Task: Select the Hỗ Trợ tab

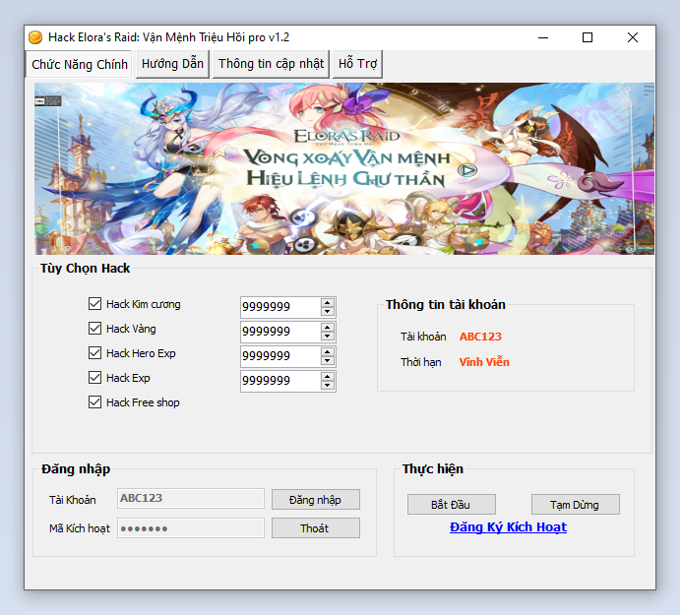Action: (x=357, y=64)
